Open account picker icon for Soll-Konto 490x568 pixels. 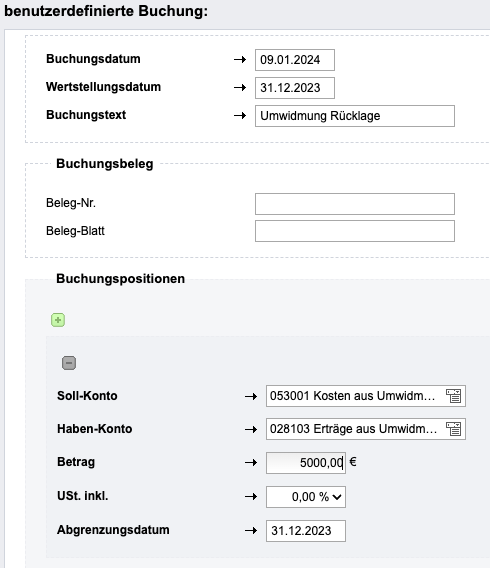[x=453, y=396]
